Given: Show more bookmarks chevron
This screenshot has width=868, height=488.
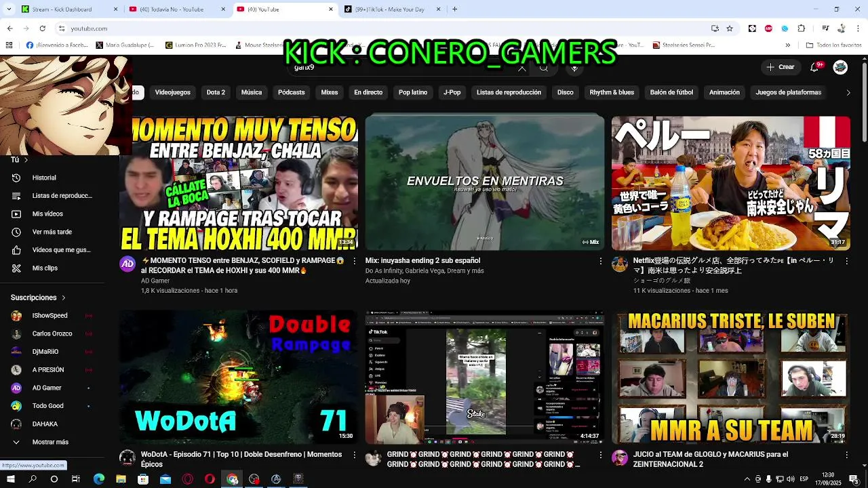Looking at the screenshot, I should [787, 45].
